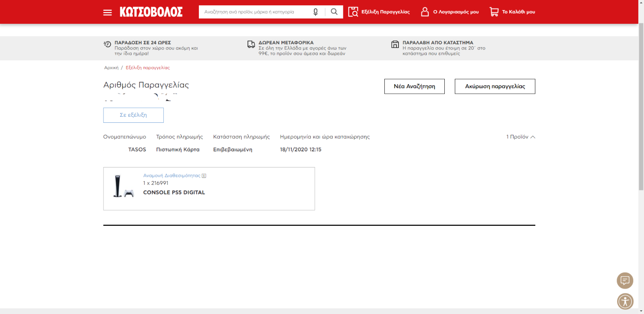
Task: Click the store pickup icon
Action: [x=395, y=44]
